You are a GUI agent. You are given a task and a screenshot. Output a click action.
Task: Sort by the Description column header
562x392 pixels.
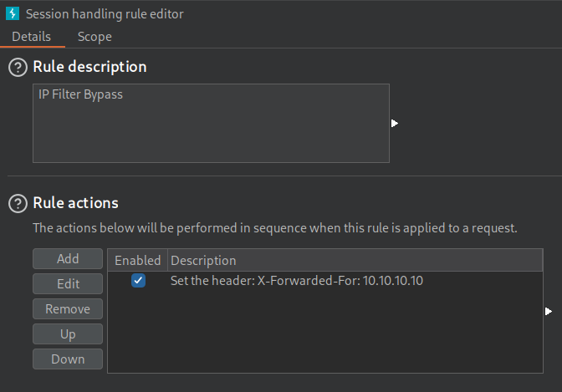coord(355,261)
